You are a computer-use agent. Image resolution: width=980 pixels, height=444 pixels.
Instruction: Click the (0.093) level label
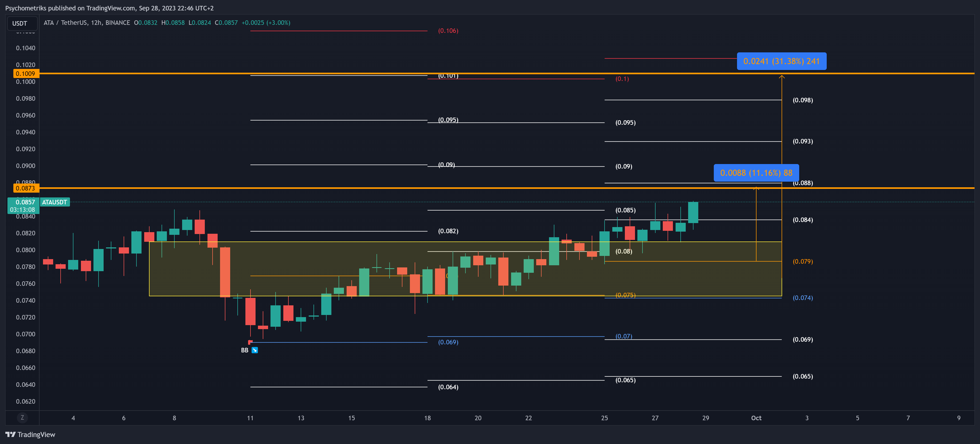pyautogui.click(x=803, y=141)
